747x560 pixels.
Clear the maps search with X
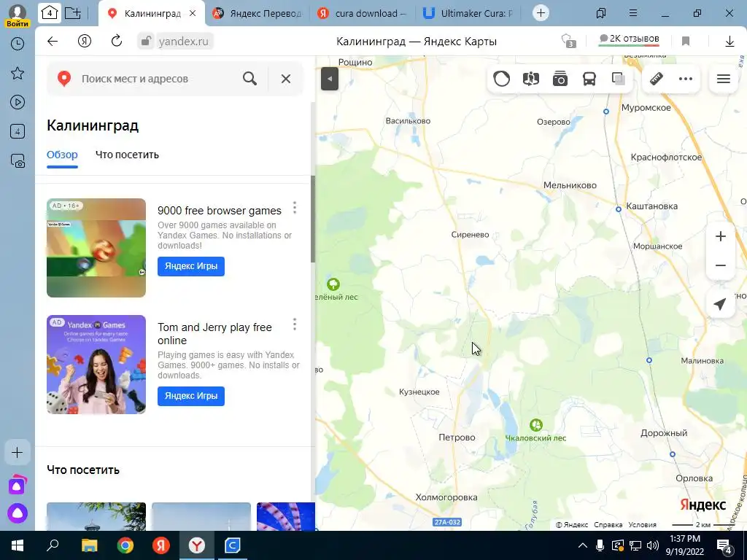(286, 79)
